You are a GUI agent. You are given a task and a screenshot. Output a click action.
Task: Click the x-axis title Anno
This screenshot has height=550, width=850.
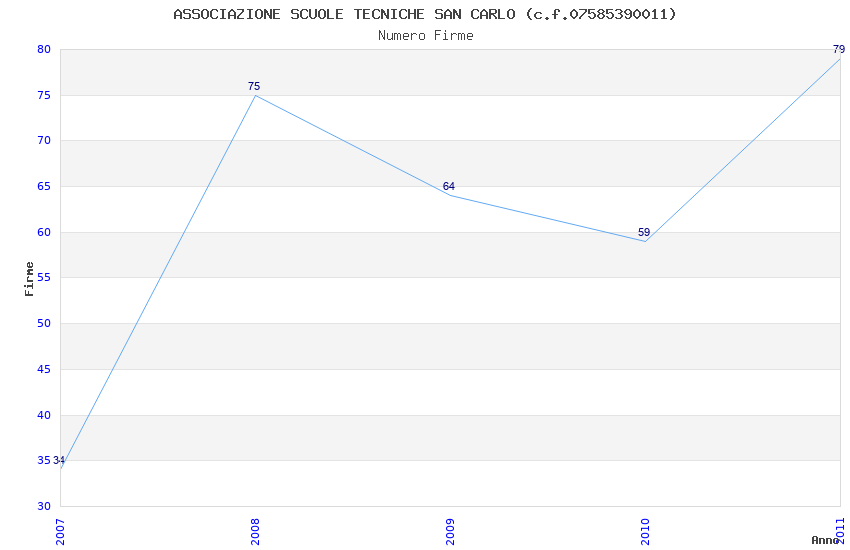tap(825, 540)
